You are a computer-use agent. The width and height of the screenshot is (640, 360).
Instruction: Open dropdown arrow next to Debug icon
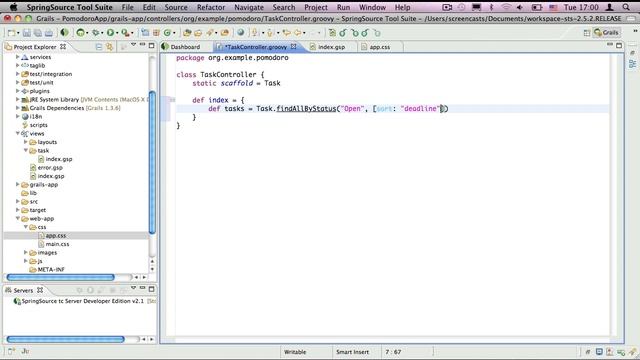(102, 33)
